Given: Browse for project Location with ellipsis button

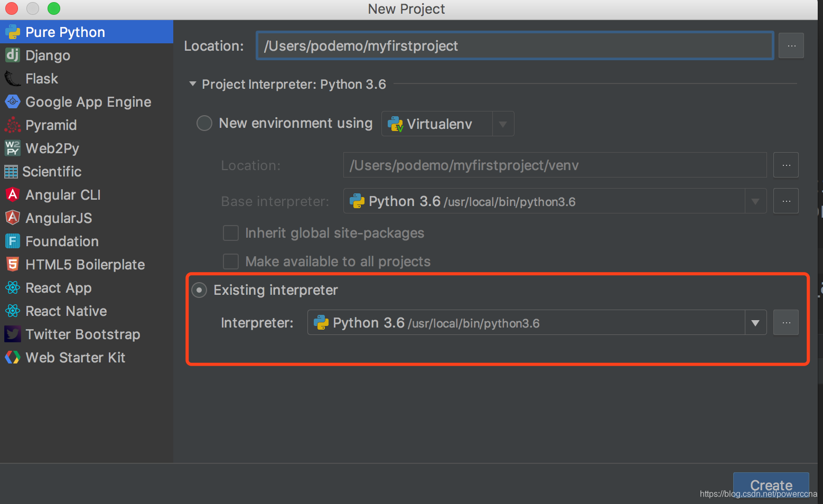Looking at the screenshot, I should click(x=791, y=46).
